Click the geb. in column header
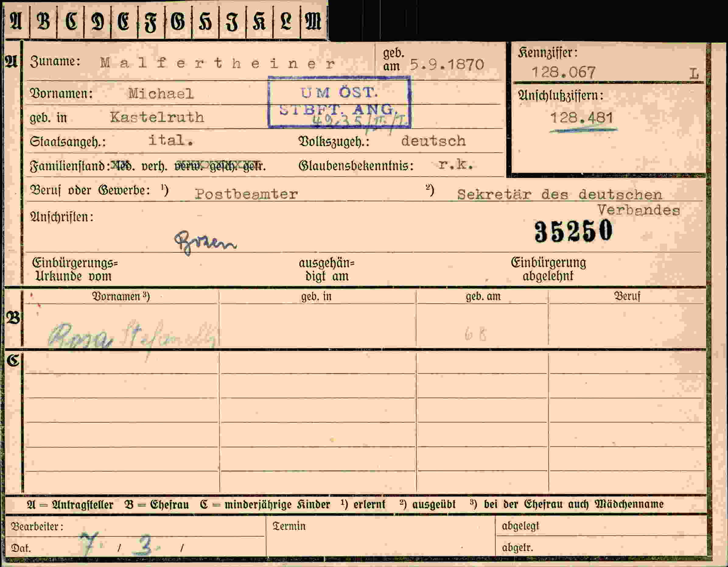The width and height of the screenshot is (728, 567). point(316,296)
